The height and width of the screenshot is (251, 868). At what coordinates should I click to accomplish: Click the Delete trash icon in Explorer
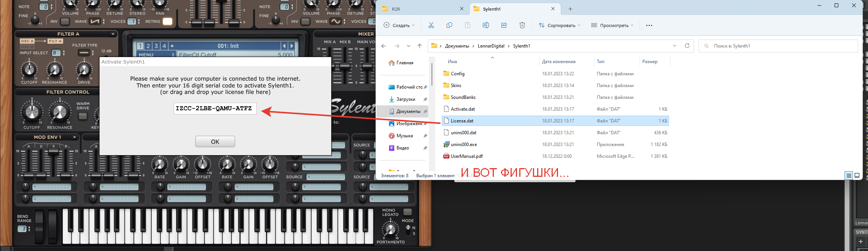(522, 25)
